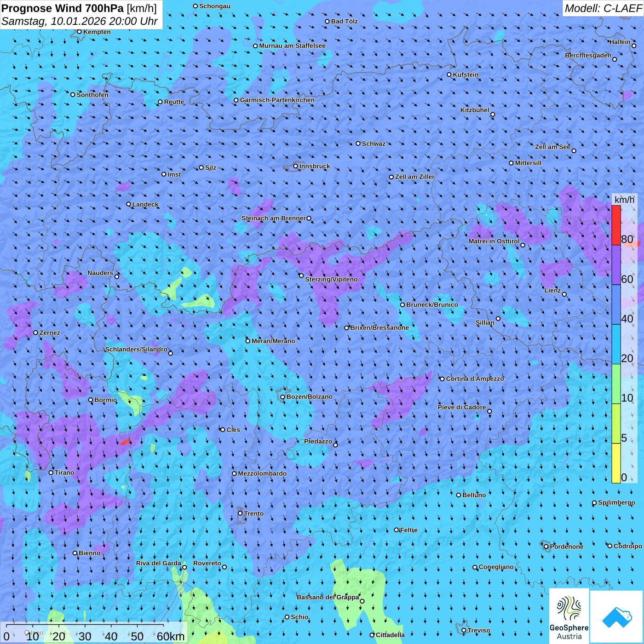Click the Landeck location dot

(129, 204)
